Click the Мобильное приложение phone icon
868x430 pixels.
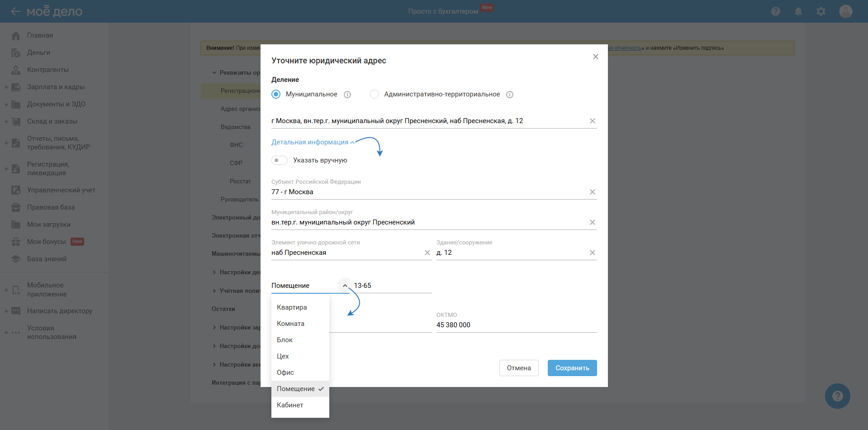tap(16, 290)
